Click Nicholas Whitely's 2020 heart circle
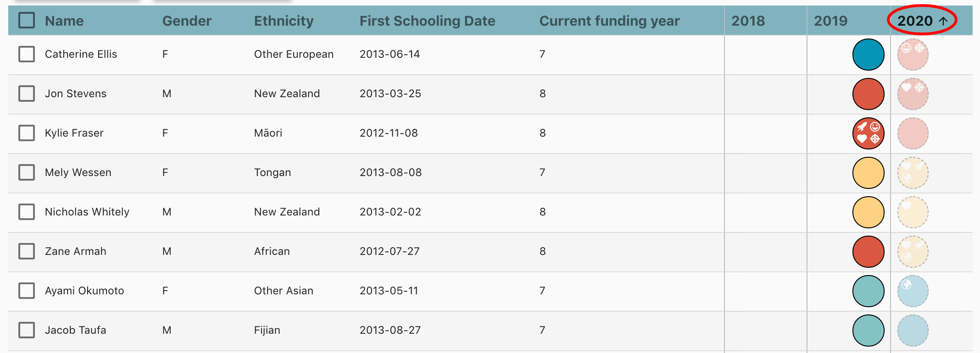This screenshot has width=980, height=353. 913,212
